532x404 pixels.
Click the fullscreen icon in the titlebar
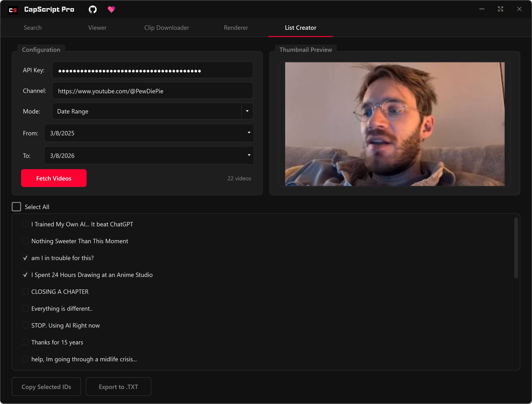pos(501,9)
